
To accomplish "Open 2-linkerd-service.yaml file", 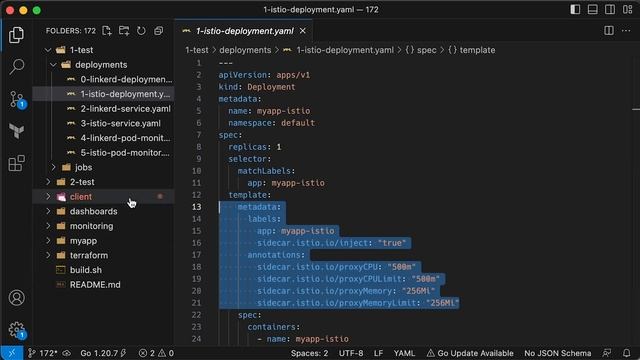I will [x=104, y=109].
